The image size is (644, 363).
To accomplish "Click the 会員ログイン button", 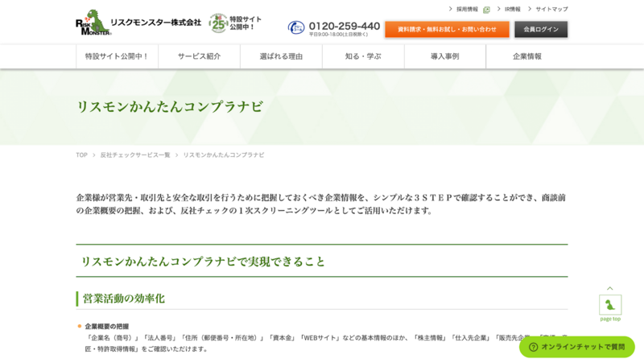I will 541,29.
